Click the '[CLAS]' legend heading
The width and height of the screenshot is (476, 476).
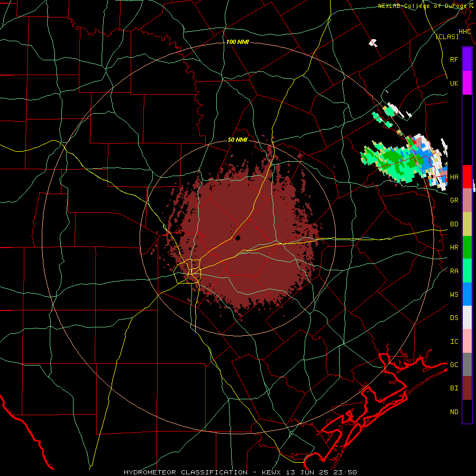447,36
